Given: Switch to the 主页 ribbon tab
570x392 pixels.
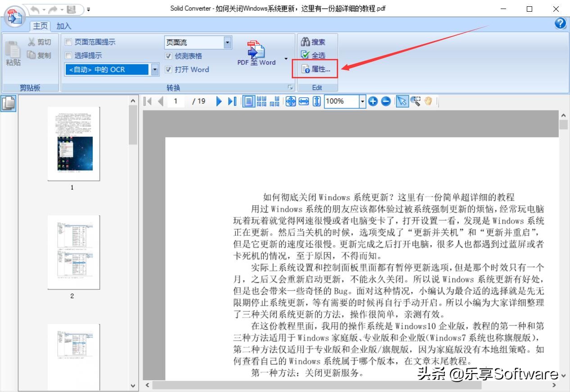Looking at the screenshot, I should click(41, 26).
